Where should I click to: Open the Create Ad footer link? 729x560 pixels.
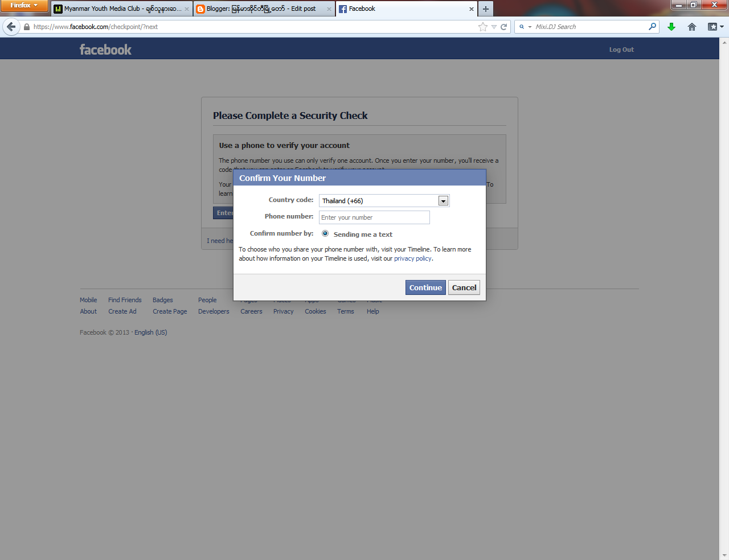(122, 311)
